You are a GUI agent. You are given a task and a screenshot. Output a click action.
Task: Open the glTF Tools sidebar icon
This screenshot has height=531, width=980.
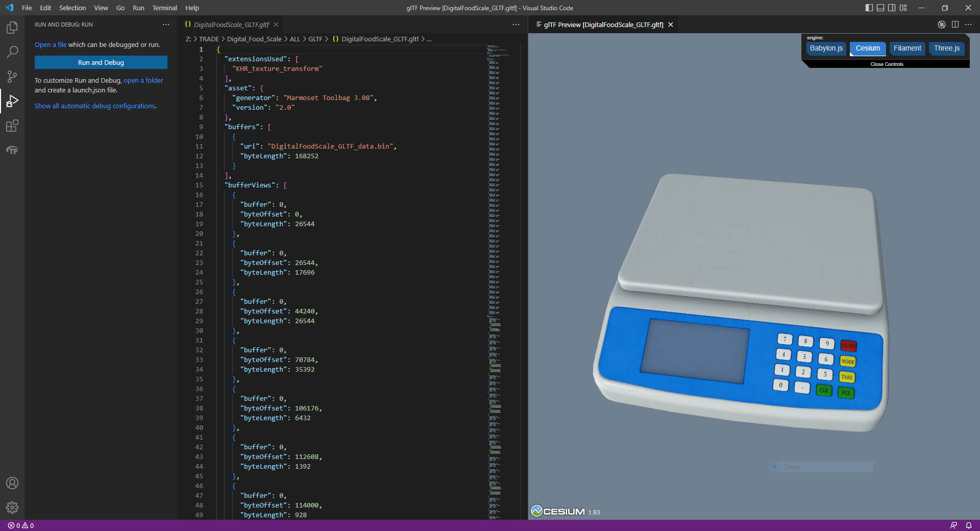12,151
